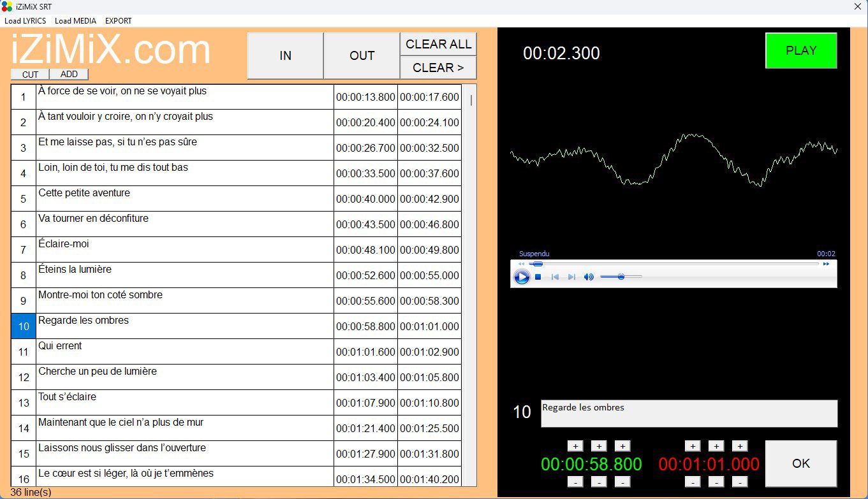Click the green PLAY button

pyautogui.click(x=801, y=50)
